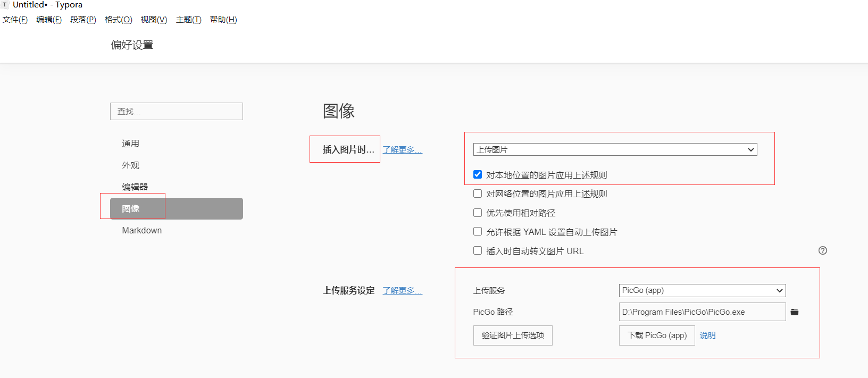Uncheck 对本地位置的图片应用上述规则 checkbox
The width and height of the screenshot is (868, 378).
[478, 174]
